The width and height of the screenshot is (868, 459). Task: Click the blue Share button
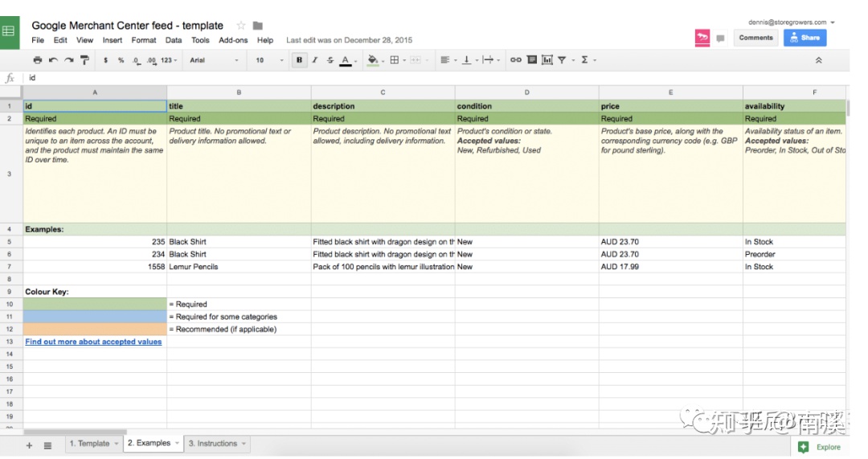[x=805, y=38]
